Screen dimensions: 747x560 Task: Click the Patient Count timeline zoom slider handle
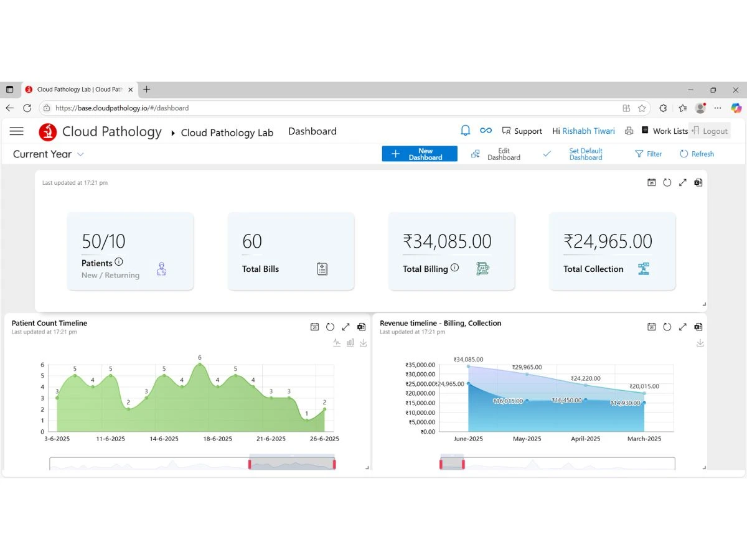pyautogui.click(x=250, y=464)
